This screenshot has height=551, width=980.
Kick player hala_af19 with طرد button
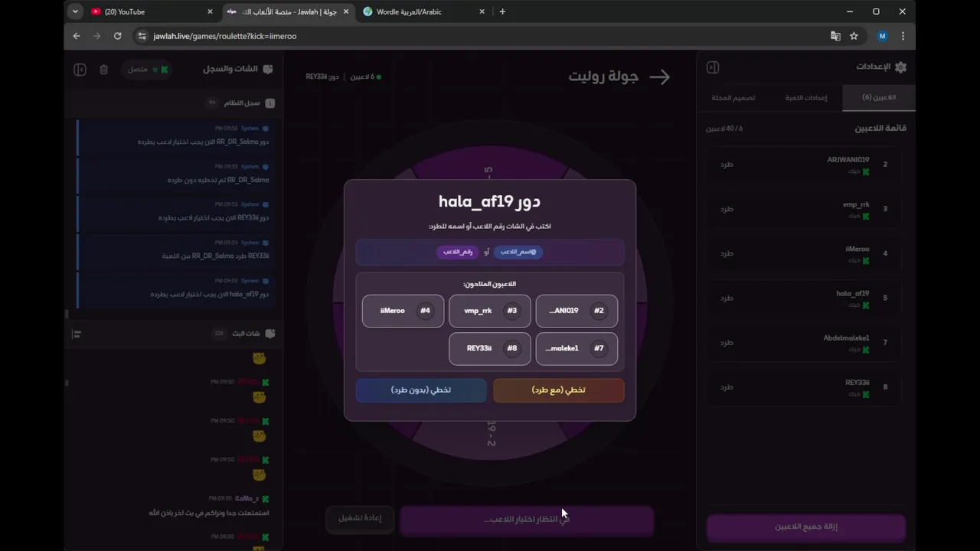[727, 298]
